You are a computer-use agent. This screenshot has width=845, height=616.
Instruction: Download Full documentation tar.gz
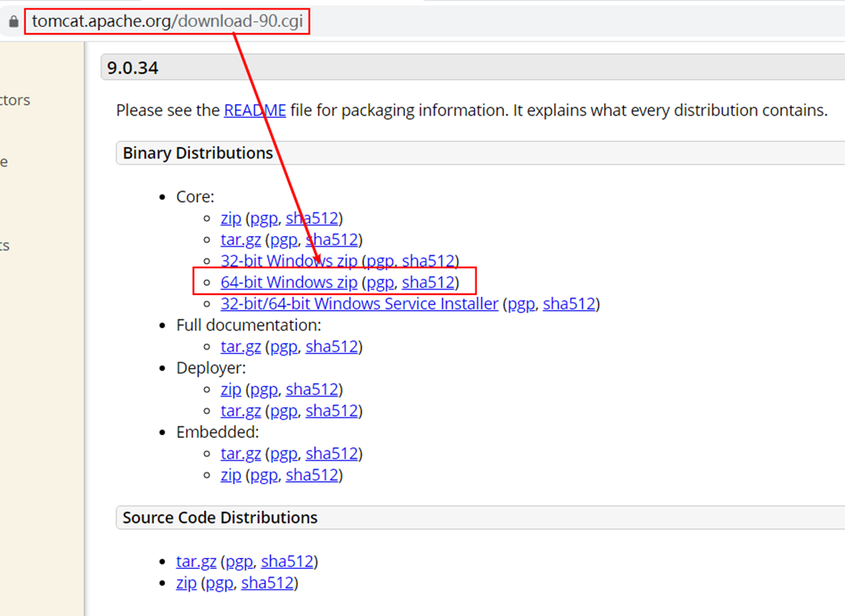tap(241, 347)
